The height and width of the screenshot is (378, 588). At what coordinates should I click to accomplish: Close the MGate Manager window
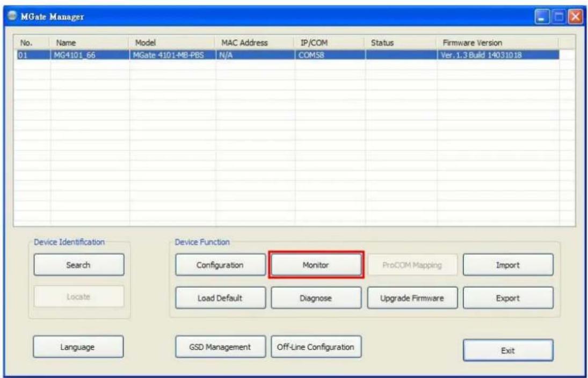click(x=576, y=17)
